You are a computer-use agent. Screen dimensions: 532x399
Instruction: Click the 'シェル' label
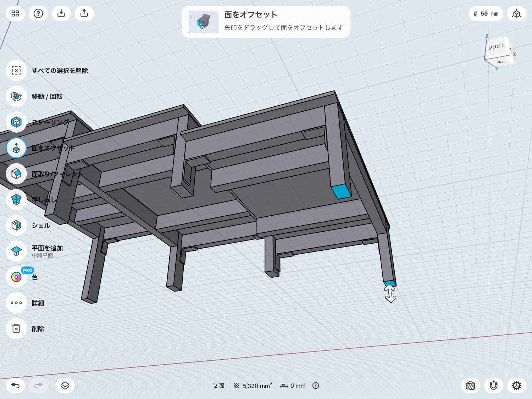tap(41, 226)
